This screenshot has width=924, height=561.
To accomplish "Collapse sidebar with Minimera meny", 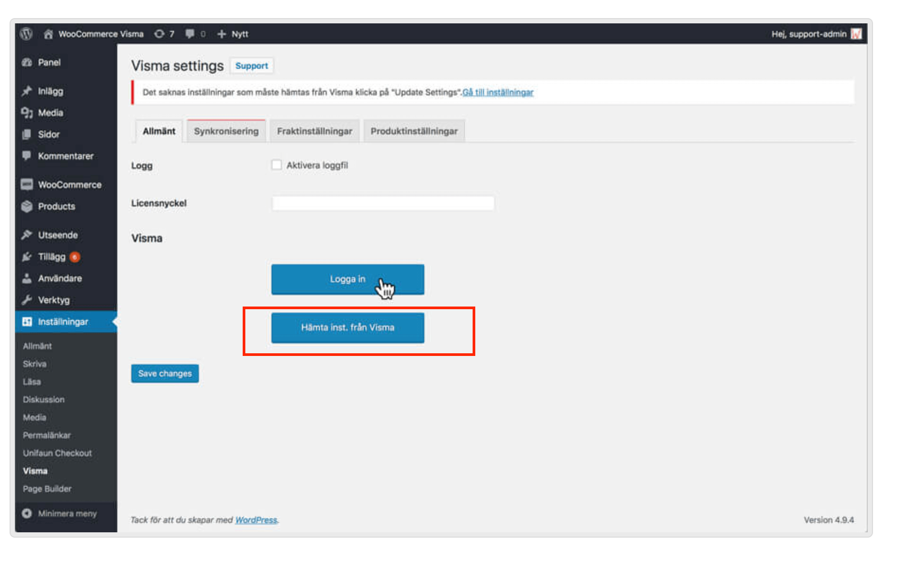I will click(x=67, y=514).
